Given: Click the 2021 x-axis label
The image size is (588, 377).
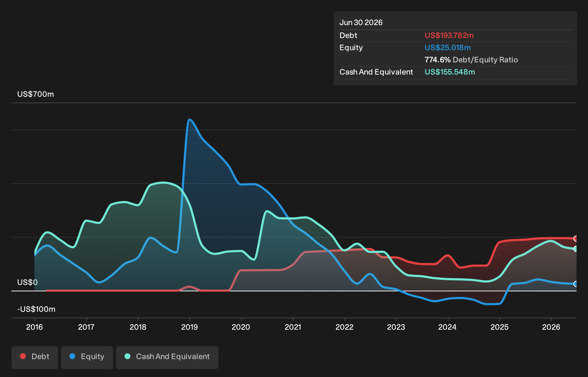Looking at the screenshot, I should click(293, 327).
